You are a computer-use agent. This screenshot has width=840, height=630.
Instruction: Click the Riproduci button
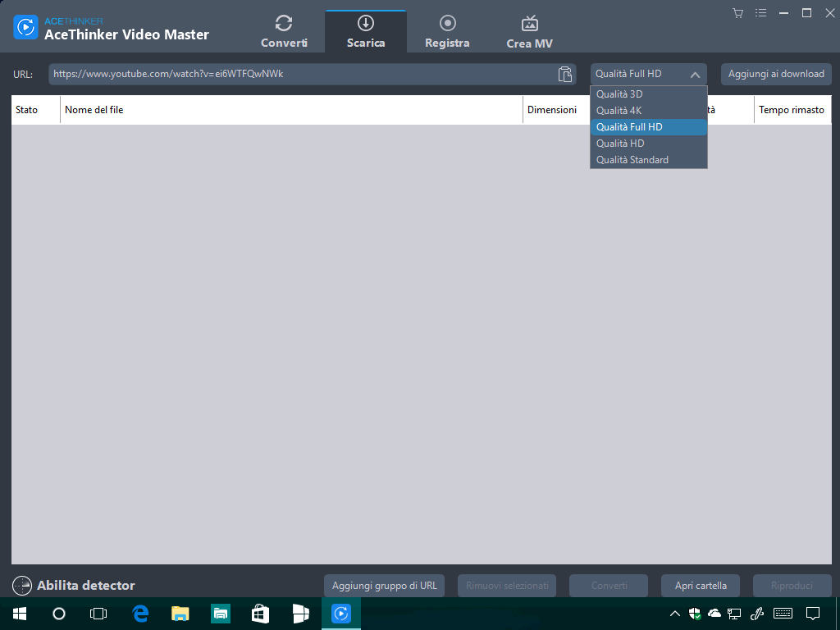tap(792, 586)
